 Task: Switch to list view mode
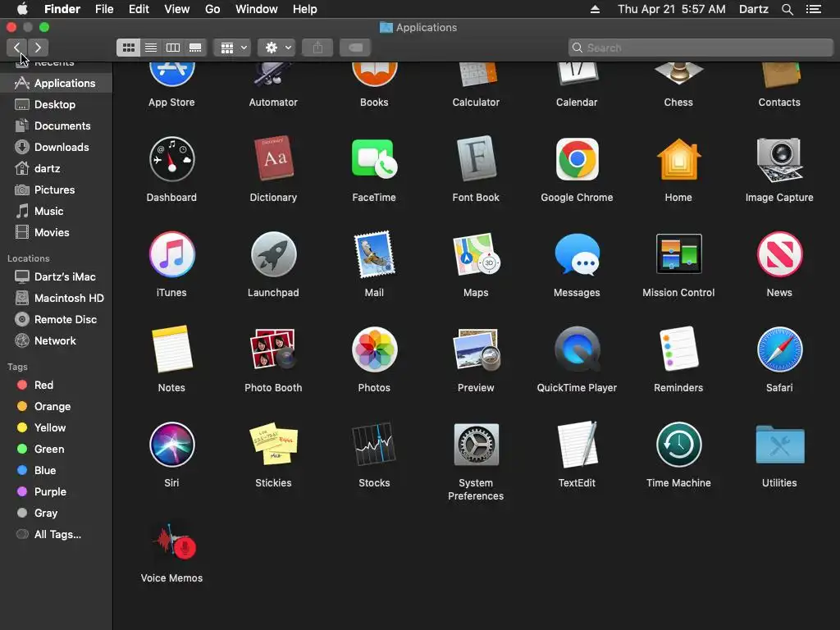click(x=151, y=48)
